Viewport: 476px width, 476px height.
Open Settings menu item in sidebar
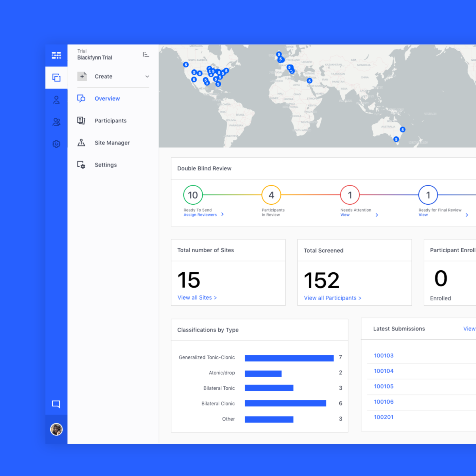coord(106,165)
